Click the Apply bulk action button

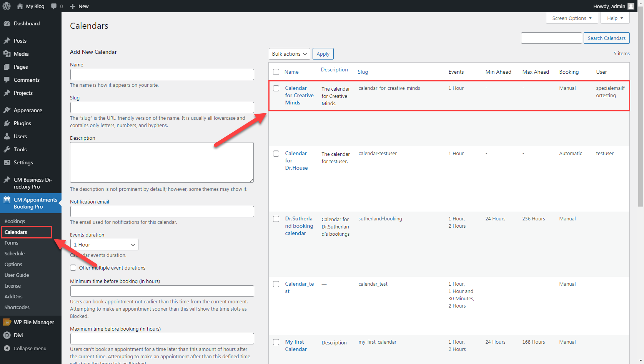click(x=323, y=54)
